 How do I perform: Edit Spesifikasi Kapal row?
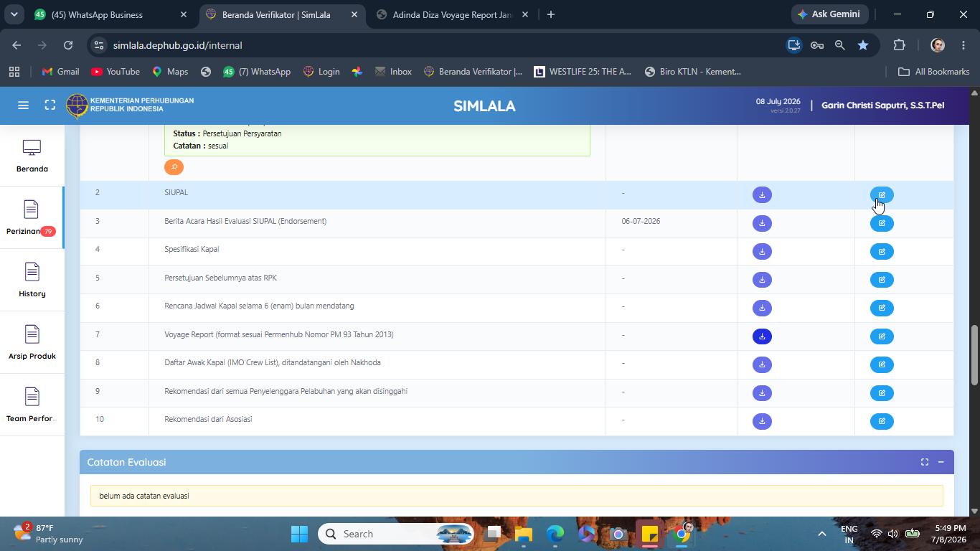[882, 252]
